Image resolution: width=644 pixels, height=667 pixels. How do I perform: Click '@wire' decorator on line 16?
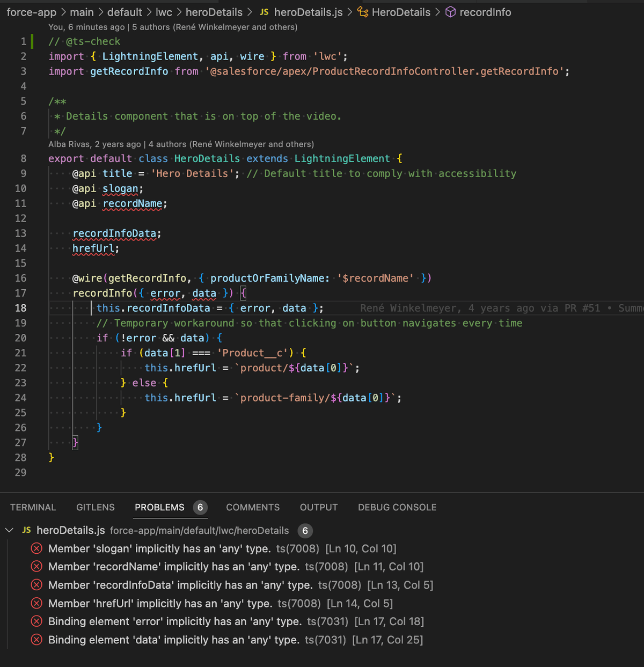click(x=87, y=278)
